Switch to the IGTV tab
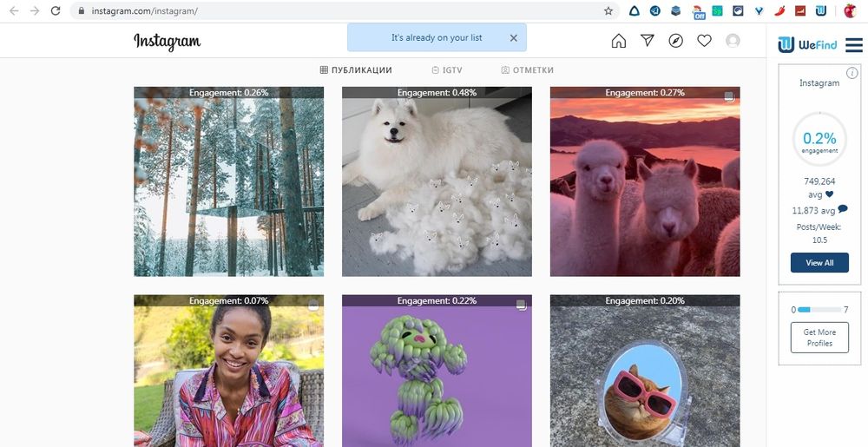 click(x=447, y=70)
